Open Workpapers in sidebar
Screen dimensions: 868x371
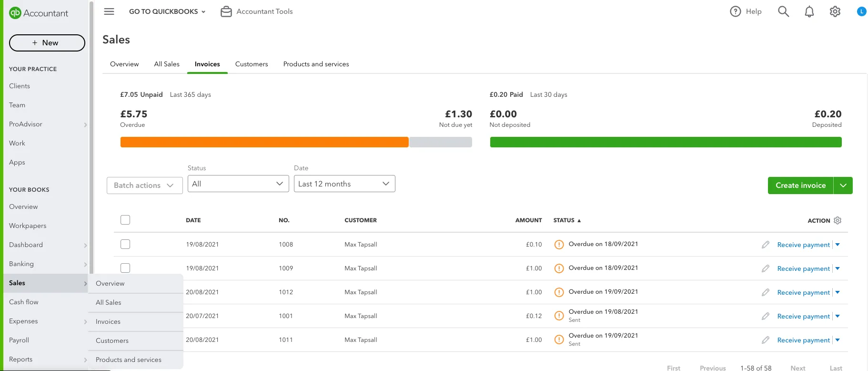(28, 226)
